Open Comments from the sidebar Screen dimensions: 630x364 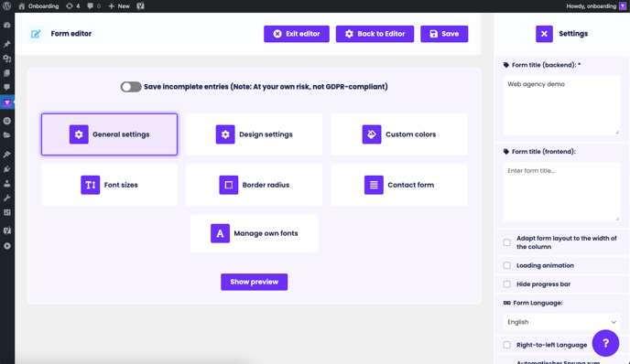pos(6,88)
